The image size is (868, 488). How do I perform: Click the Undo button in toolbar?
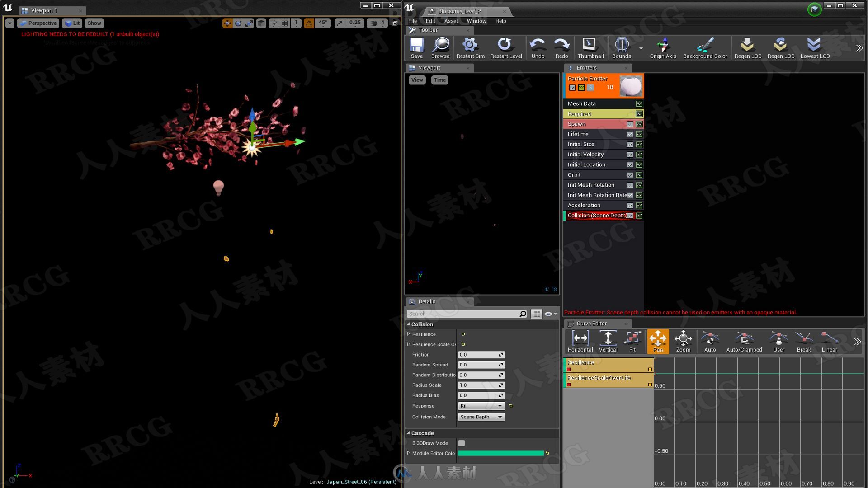click(537, 47)
